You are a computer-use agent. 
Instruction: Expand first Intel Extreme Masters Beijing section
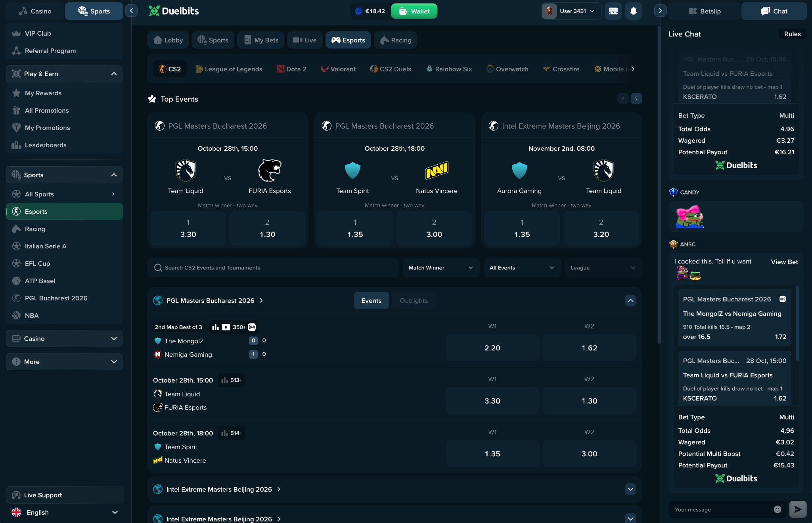[630, 489]
